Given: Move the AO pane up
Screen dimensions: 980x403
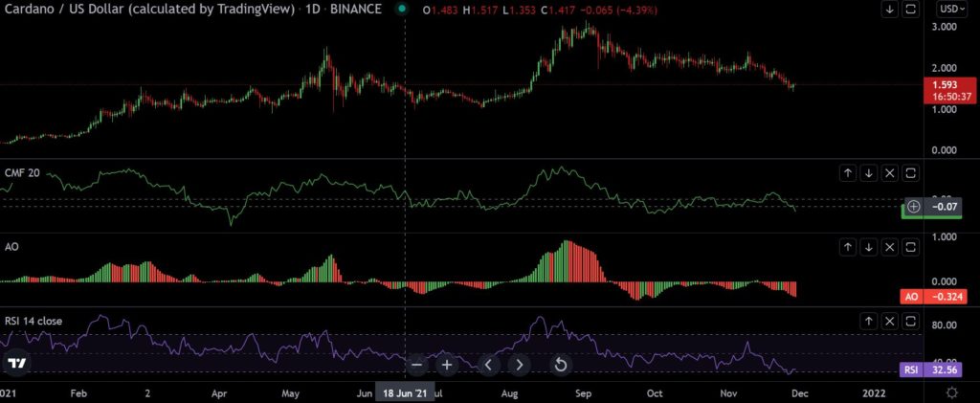Looking at the screenshot, I should [x=848, y=247].
